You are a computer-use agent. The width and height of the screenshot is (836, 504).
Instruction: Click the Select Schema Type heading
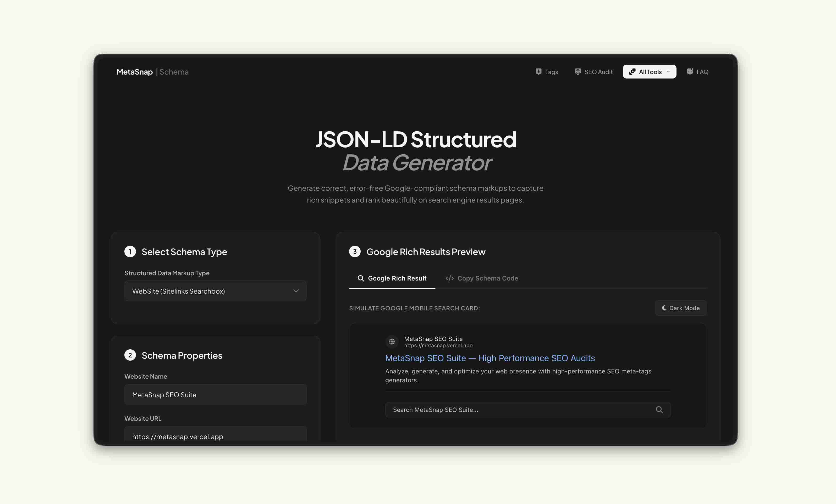click(x=184, y=252)
